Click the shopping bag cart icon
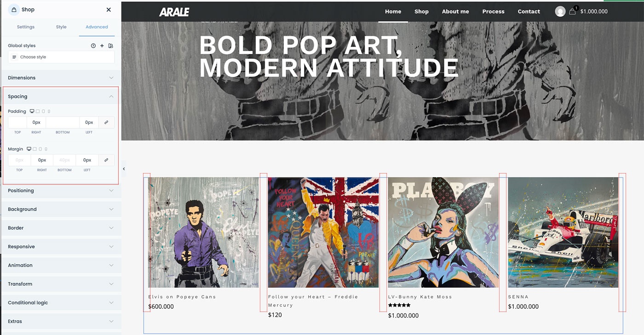The image size is (644, 335). [x=572, y=12]
